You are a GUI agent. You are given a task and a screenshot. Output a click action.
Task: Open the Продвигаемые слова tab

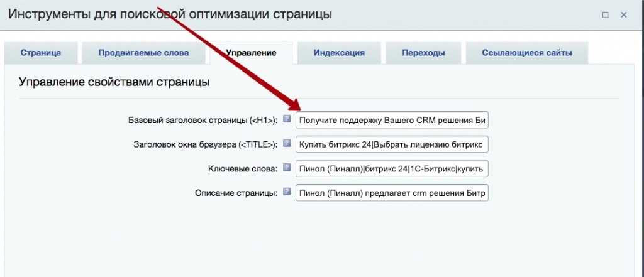click(143, 53)
